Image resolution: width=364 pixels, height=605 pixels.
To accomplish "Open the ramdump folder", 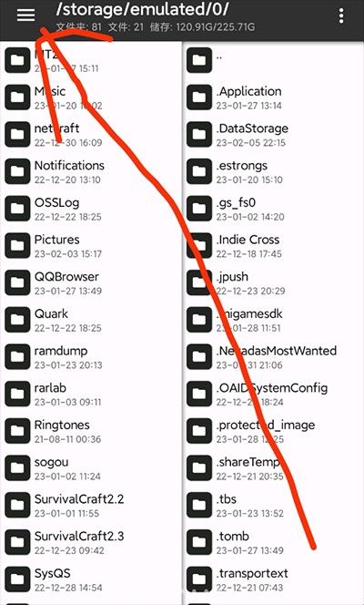I will 91,356.
